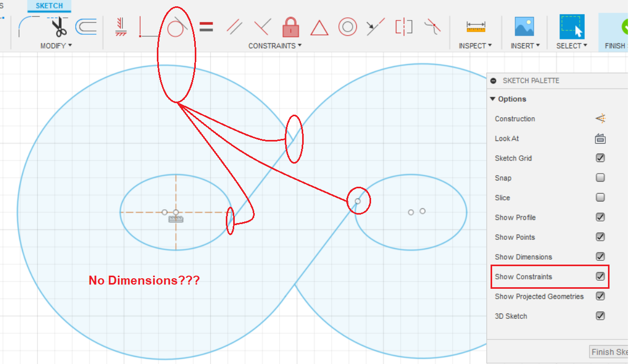
Task: Click the Look At icon
Action: pyautogui.click(x=600, y=139)
